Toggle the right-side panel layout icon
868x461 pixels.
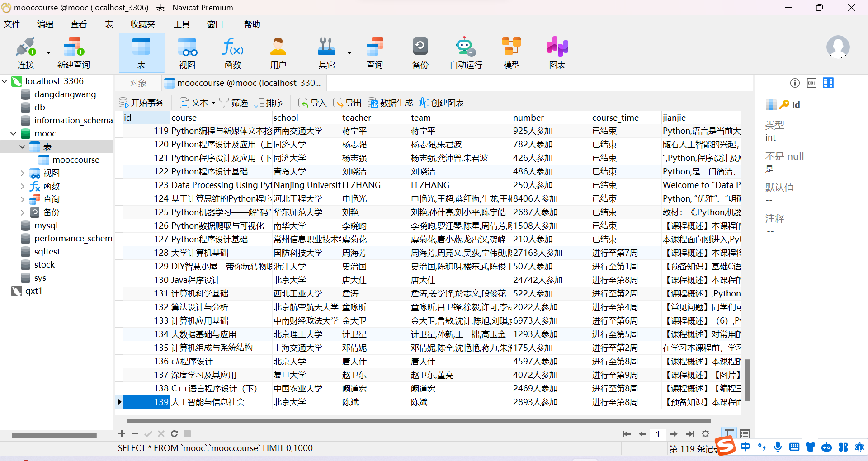(x=828, y=83)
